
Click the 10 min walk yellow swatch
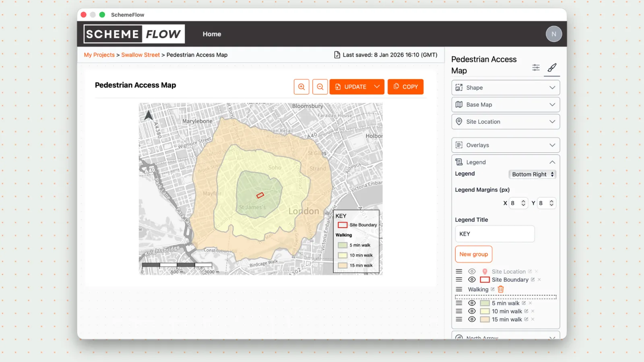pyautogui.click(x=485, y=311)
